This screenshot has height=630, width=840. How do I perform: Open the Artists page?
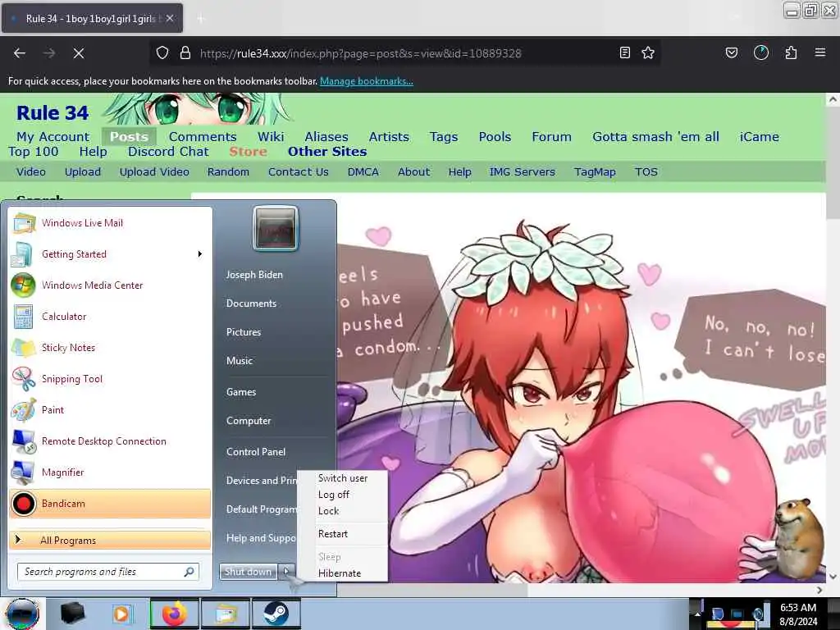click(389, 137)
